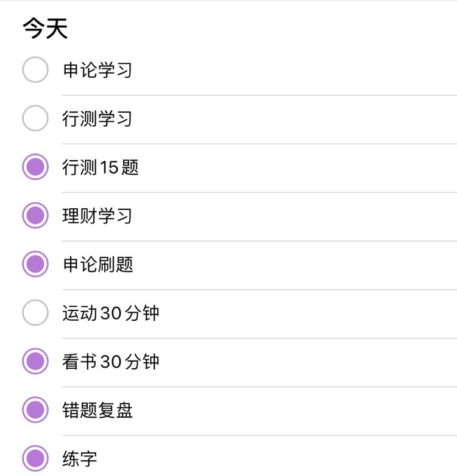This screenshot has width=457, height=476.
Task: Complete the 运动30分钟 task circle
Action: point(35,312)
